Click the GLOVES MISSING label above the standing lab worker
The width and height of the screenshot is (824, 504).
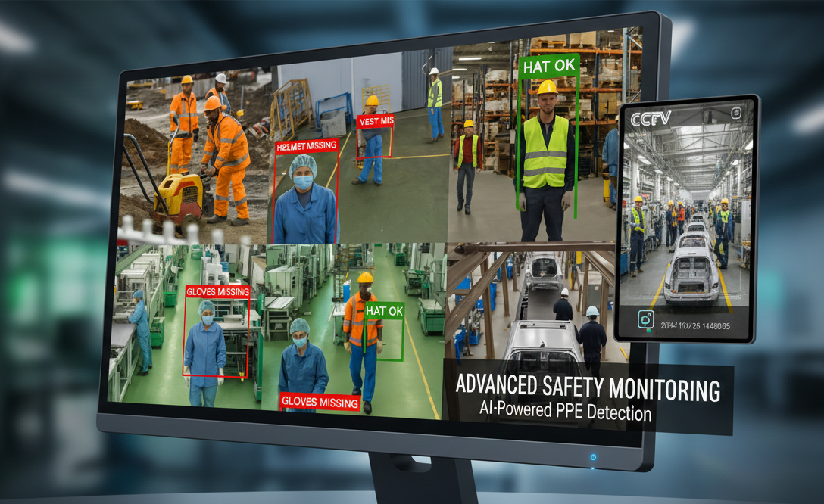tap(217, 291)
